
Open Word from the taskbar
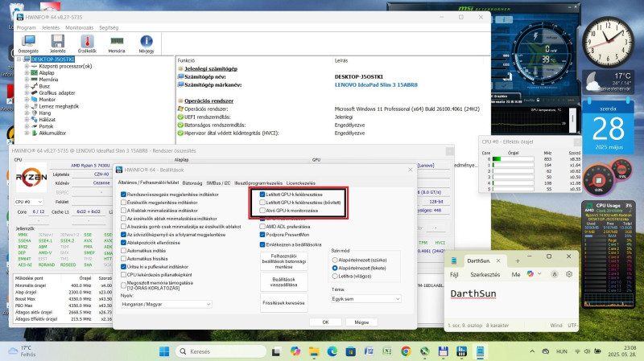coord(369,351)
